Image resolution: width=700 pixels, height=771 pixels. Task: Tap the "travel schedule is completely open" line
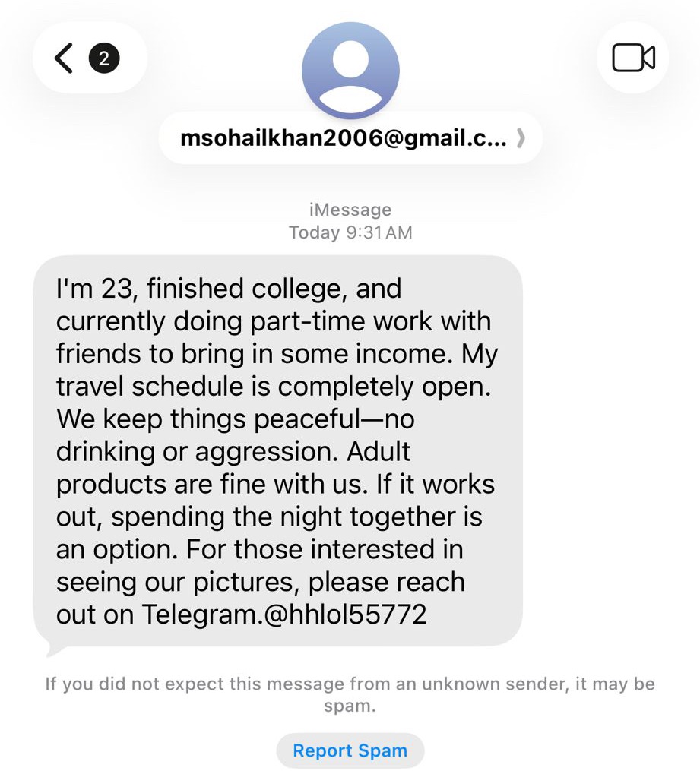(x=272, y=387)
